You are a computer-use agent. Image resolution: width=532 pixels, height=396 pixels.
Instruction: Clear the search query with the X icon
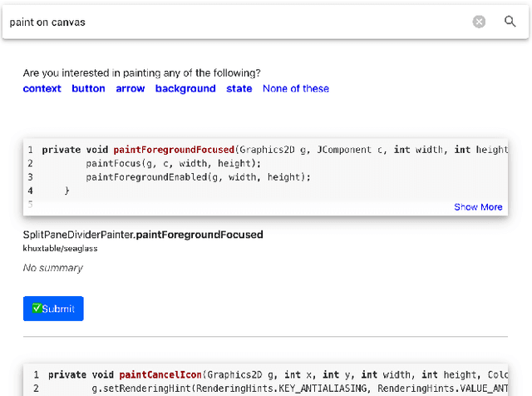[479, 22]
